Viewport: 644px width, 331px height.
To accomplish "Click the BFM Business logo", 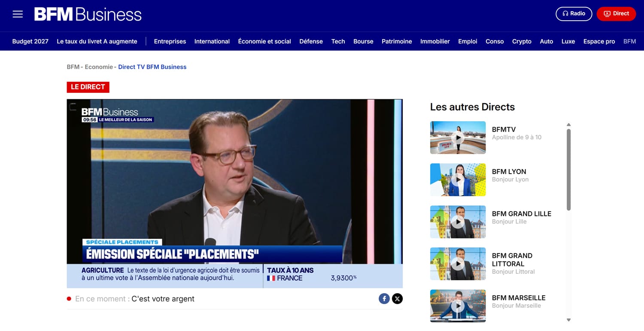I will click(88, 14).
